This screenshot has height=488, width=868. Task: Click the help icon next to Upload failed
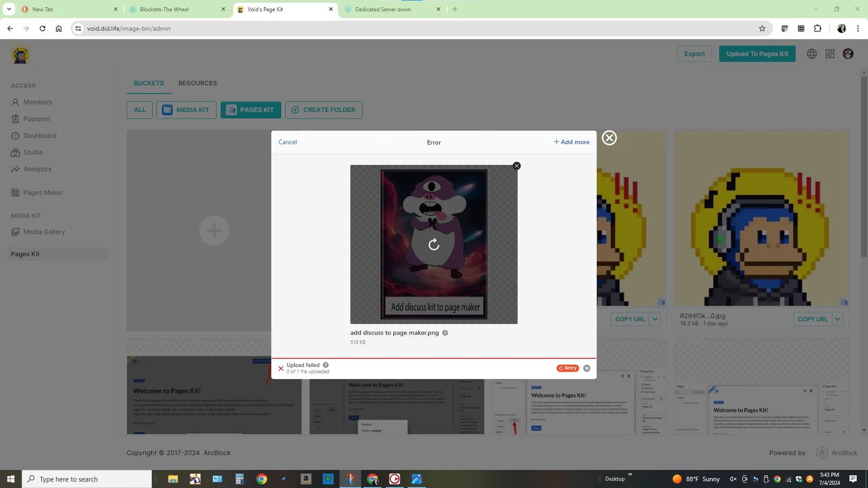click(325, 365)
